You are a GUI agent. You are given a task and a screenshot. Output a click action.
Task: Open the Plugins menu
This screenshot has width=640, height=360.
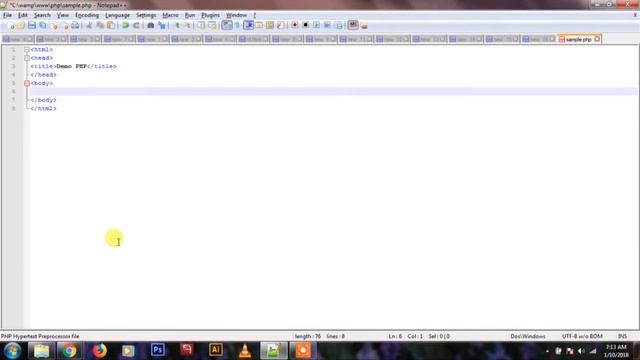pos(211,15)
